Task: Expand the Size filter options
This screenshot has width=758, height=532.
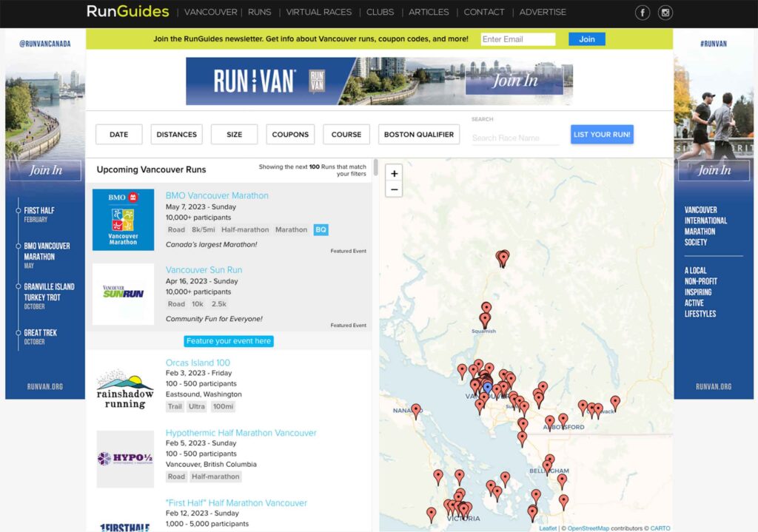Action: [234, 135]
